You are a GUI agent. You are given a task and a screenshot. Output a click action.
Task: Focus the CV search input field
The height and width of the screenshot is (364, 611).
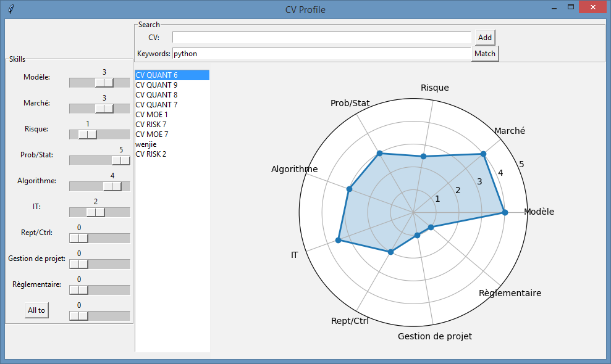pos(321,38)
